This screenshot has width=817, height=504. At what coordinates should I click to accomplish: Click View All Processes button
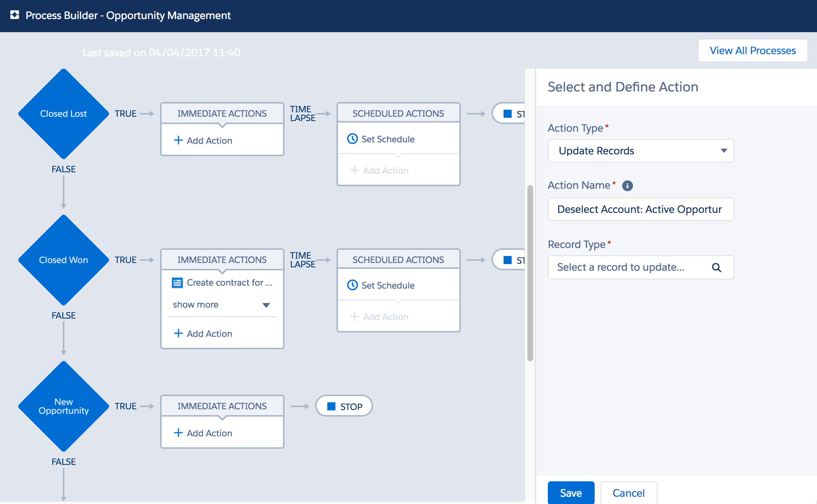[752, 50]
